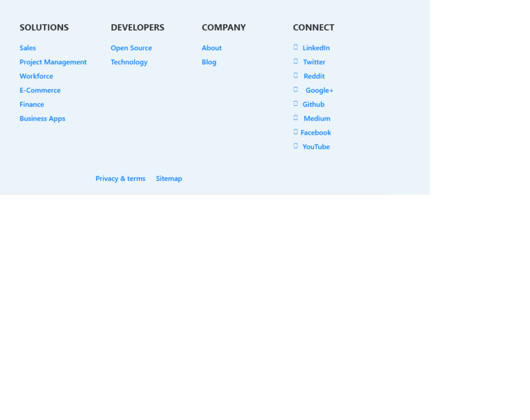Click the icon beside Github

[296, 103]
